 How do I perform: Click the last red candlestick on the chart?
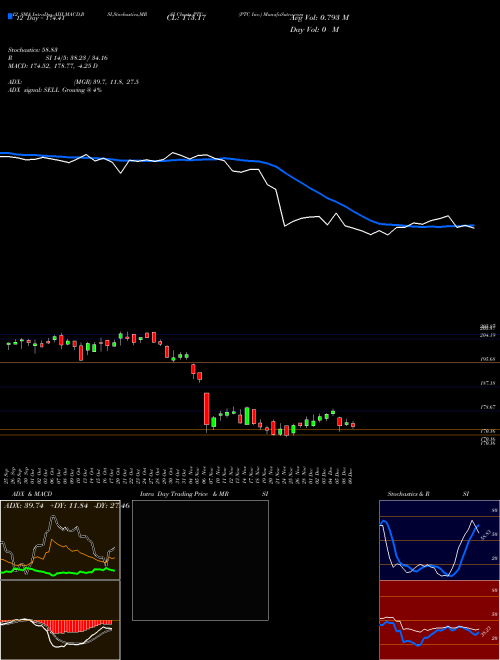coord(353,425)
